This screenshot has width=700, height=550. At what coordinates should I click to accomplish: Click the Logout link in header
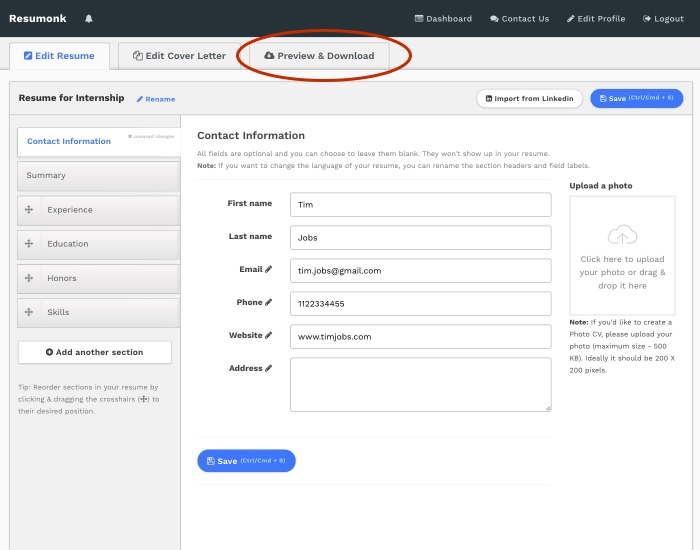pos(663,18)
